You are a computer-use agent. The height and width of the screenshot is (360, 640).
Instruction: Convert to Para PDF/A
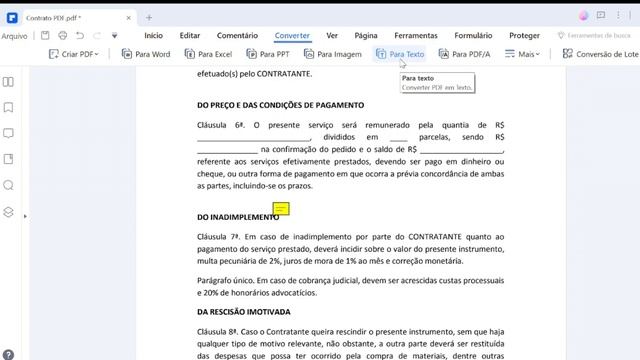tap(464, 54)
